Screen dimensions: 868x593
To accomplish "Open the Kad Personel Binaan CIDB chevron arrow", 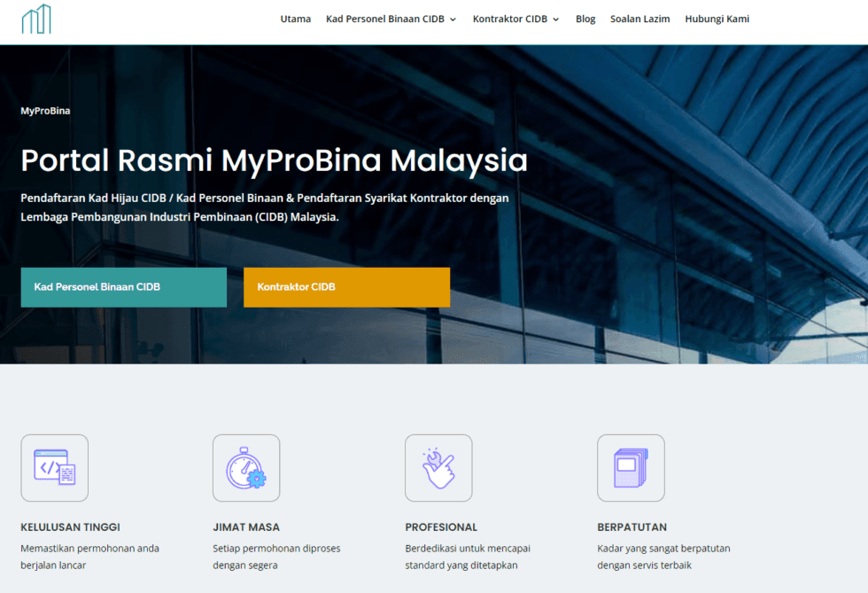I will pyautogui.click(x=453, y=19).
